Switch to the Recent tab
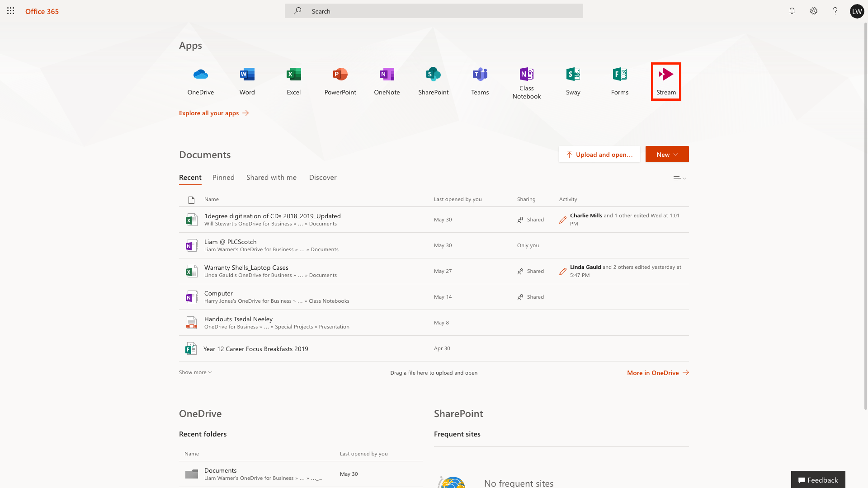 pyautogui.click(x=190, y=178)
